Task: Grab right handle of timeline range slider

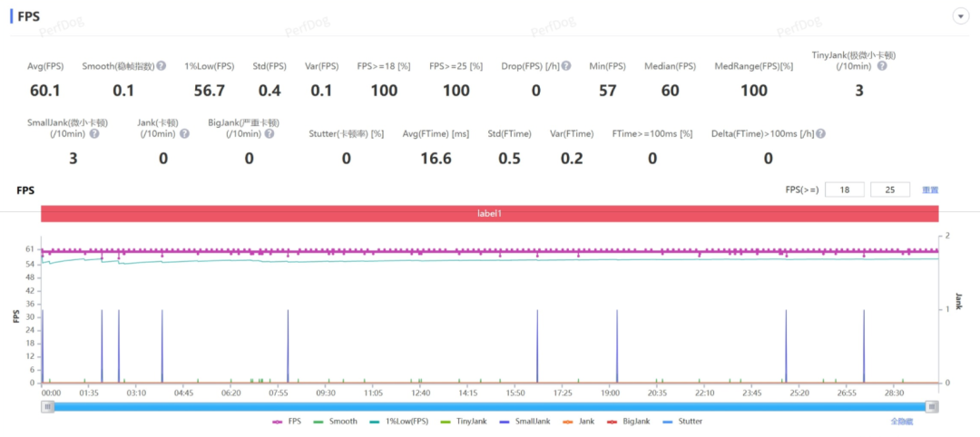Action: pyautogui.click(x=933, y=407)
